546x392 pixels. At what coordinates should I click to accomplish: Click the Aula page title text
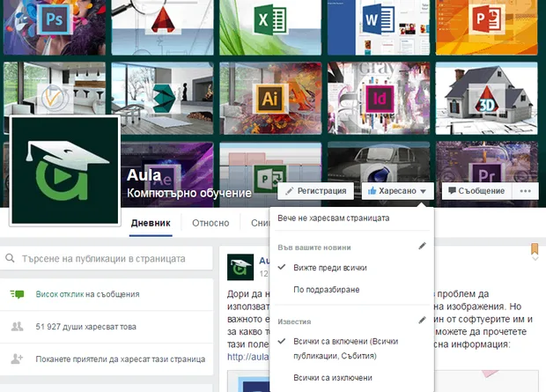144,175
